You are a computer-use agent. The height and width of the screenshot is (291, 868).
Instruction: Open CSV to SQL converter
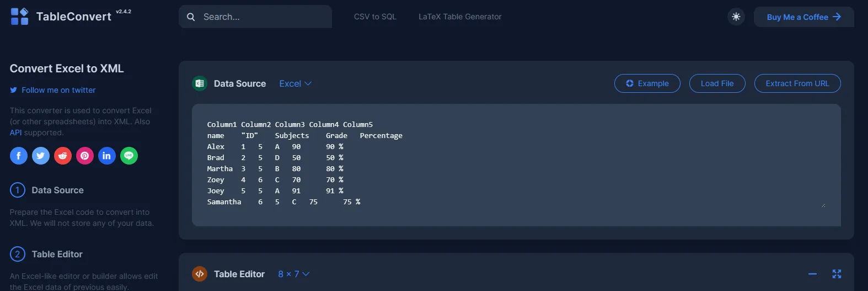[x=375, y=17]
